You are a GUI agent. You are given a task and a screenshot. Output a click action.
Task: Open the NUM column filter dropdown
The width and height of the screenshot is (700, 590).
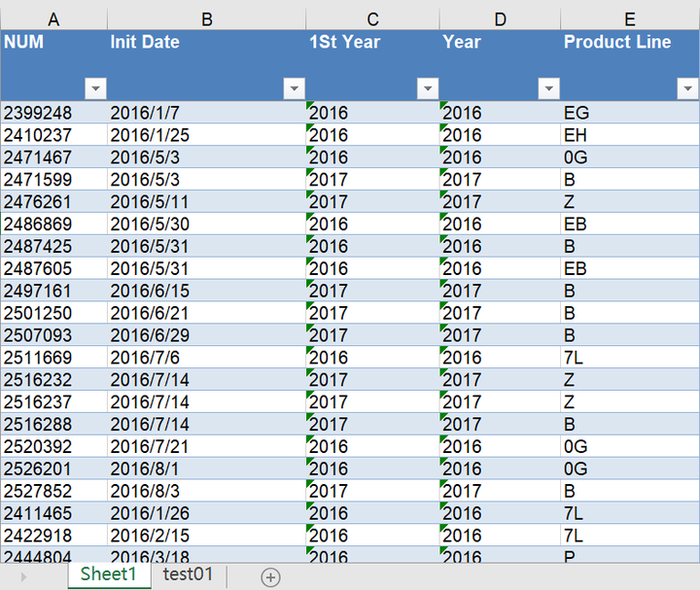click(x=95, y=88)
